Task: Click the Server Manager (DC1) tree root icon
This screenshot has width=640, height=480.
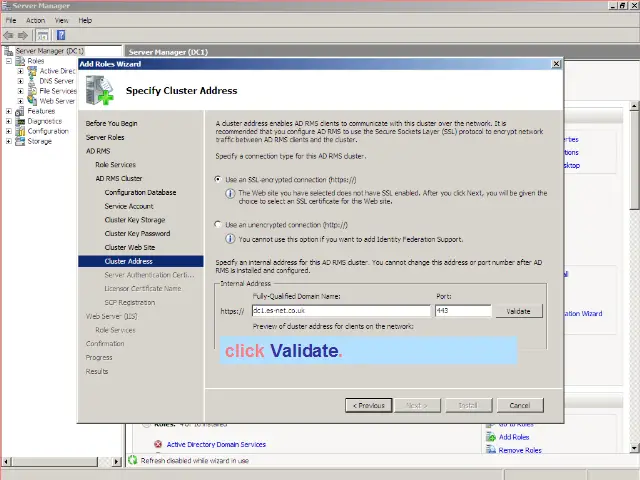Action: pyautogui.click(x=9, y=51)
